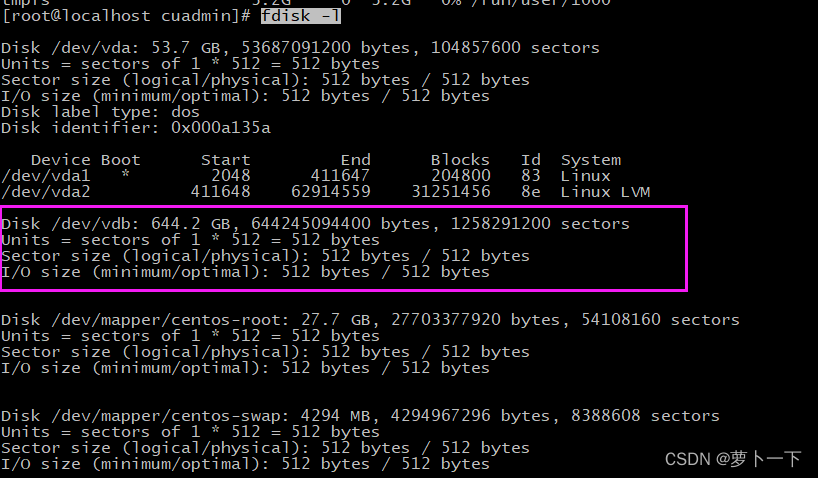Click the start sector "2048"

tap(231, 175)
